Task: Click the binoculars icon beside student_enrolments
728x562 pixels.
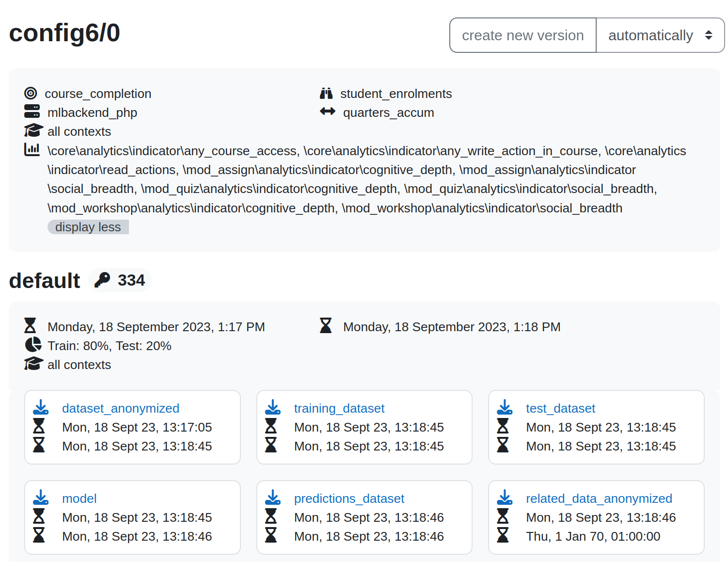Action: pyautogui.click(x=326, y=93)
